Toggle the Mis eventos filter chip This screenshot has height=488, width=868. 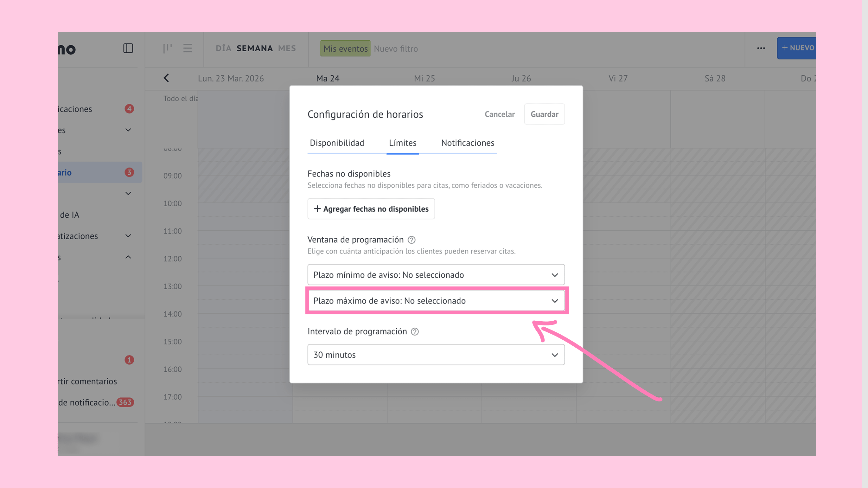point(345,48)
